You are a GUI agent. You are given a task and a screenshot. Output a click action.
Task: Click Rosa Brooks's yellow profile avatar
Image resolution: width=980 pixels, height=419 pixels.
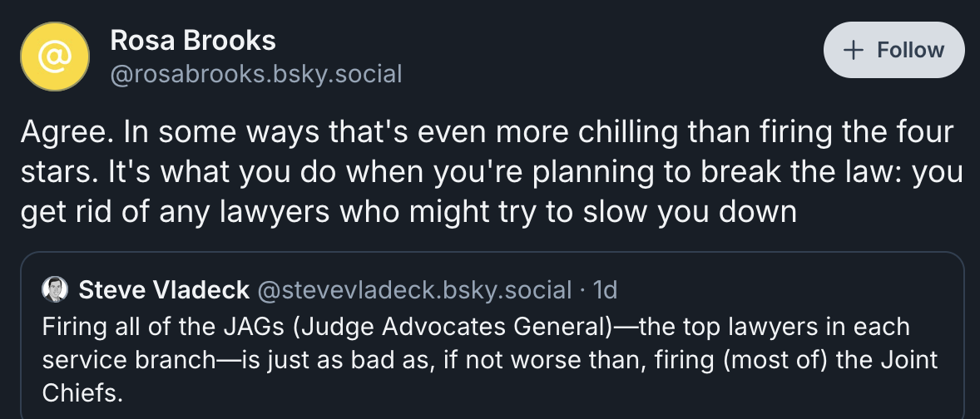coord(54,57)
